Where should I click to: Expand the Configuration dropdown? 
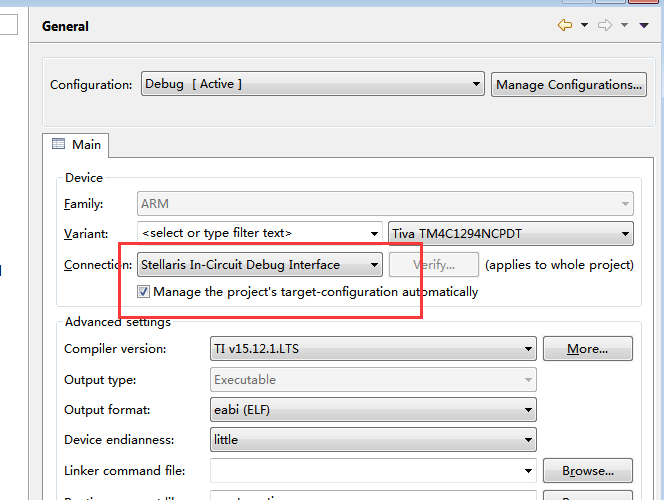point(477,85)
